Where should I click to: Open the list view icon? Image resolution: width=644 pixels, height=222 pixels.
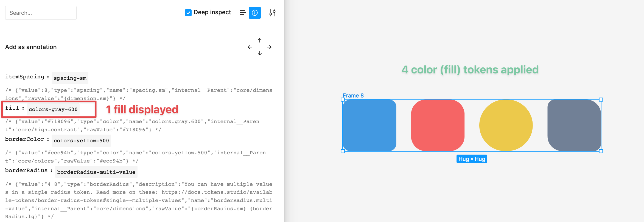242,13
